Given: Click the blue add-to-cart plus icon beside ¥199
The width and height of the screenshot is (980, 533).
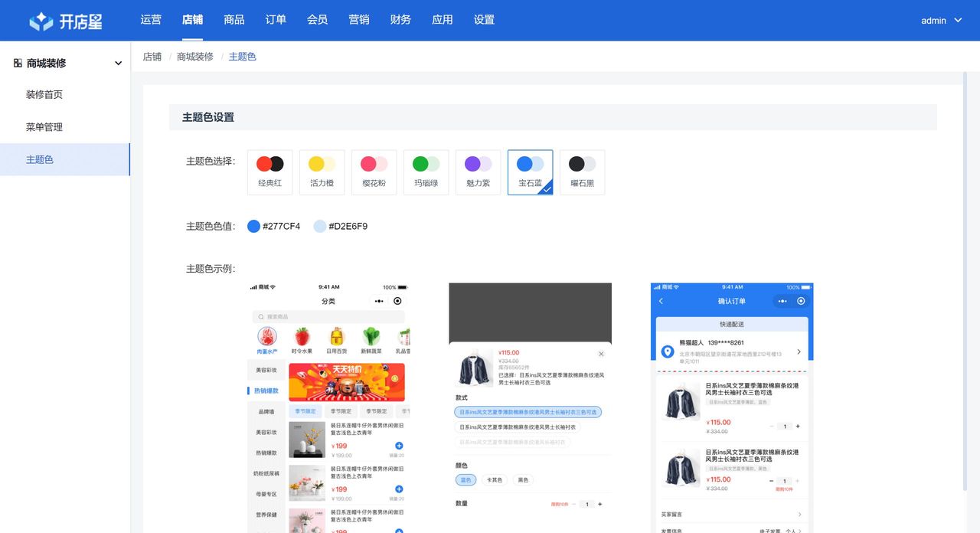Looking at the screenshot, I should [397, 445].
